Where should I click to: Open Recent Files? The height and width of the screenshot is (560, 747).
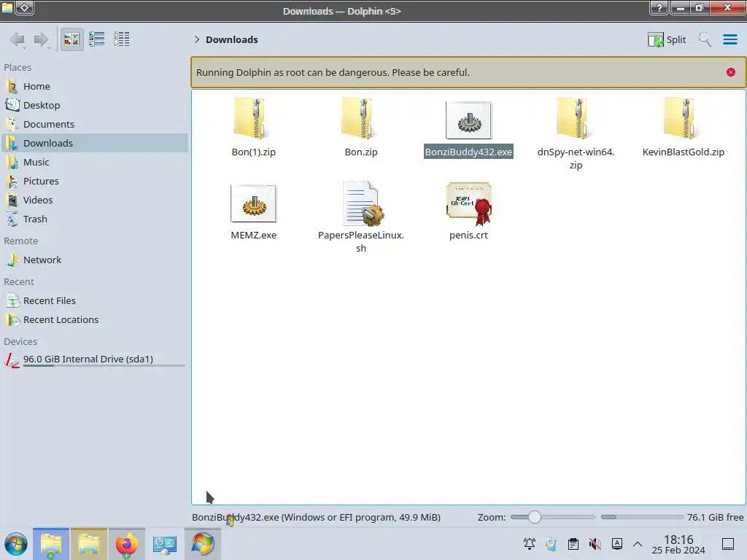(x=94, y=301)
